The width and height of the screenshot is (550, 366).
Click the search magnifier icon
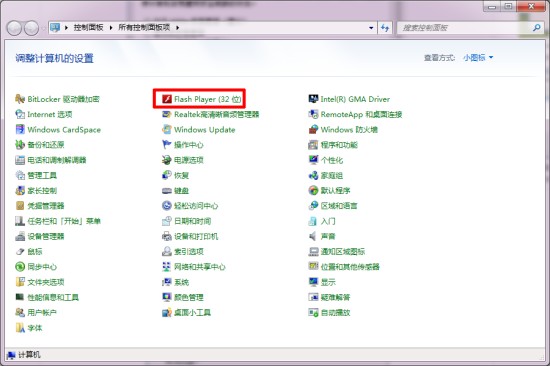(x=536, y=27)
